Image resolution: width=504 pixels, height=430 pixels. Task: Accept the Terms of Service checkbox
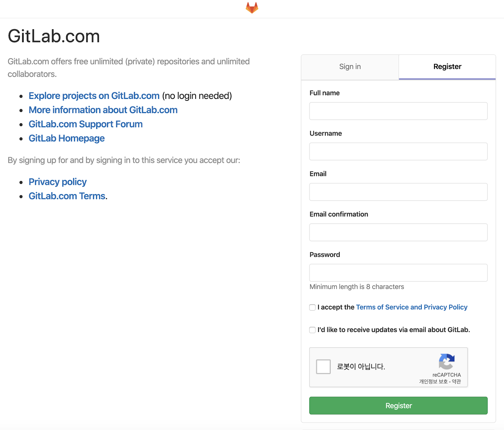[x=312, y=307]
